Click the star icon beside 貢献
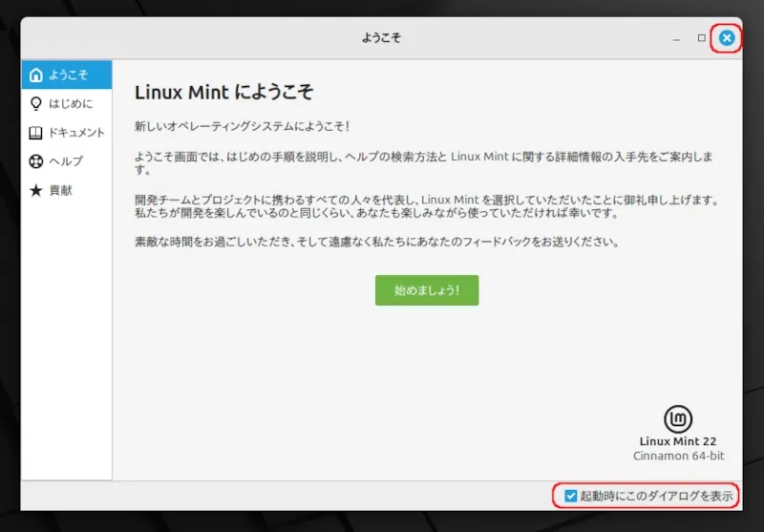Viewport: 764px width, 532px height. coord(36,190)
